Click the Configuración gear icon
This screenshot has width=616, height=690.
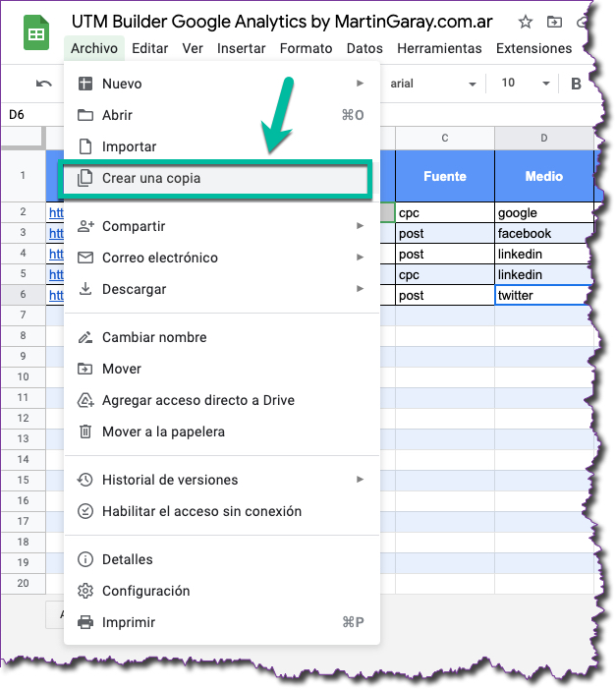tap(85, 591)
